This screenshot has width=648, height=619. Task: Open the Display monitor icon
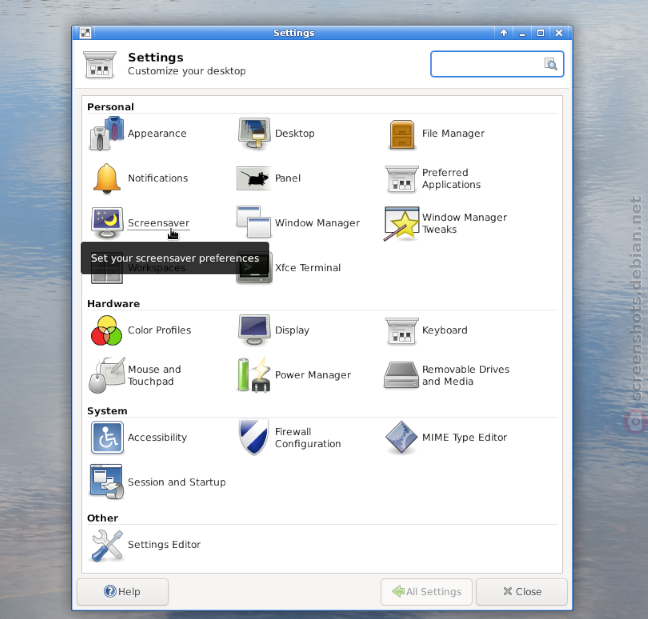pyautogui.click(x=254, y=330)
